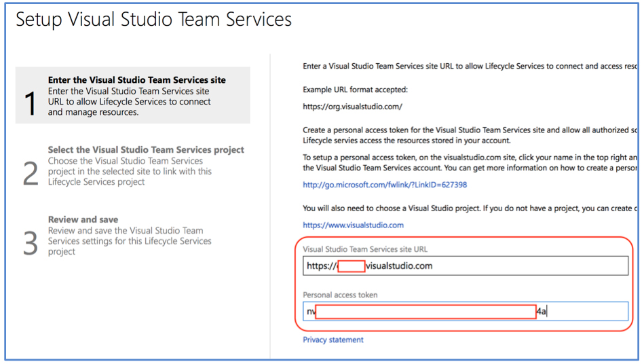Select step 2 Select the Visual Studio Team Services project

coord(132,166)
